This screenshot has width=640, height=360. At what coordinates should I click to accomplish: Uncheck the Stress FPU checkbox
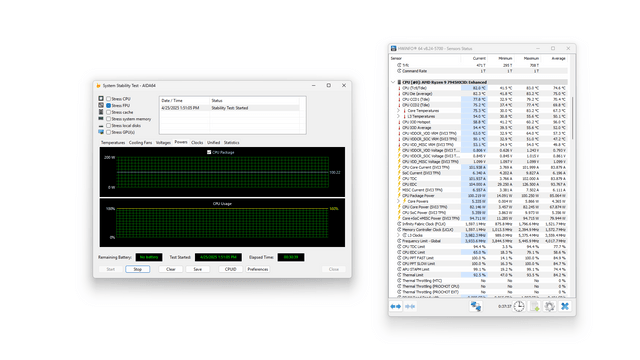[109, 105]
